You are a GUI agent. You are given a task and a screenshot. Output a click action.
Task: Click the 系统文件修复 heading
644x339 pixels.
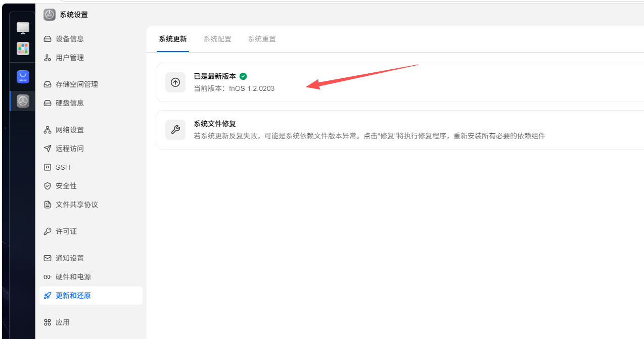215,124
